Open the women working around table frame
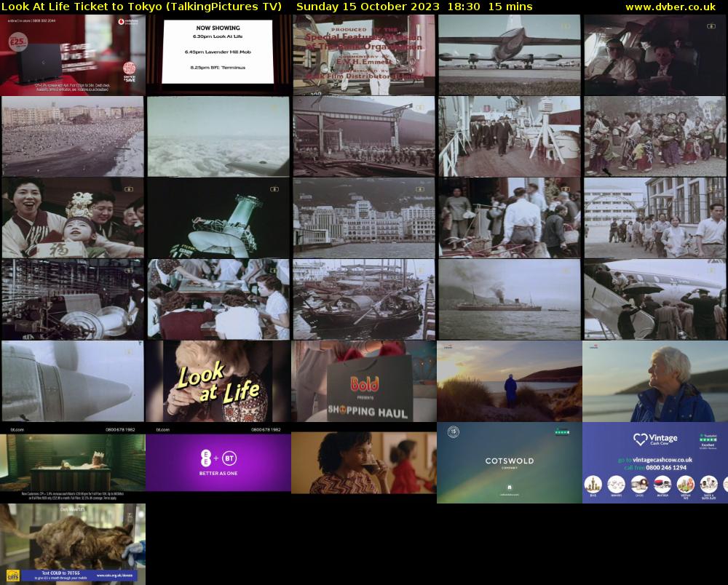 click(218, 299)
